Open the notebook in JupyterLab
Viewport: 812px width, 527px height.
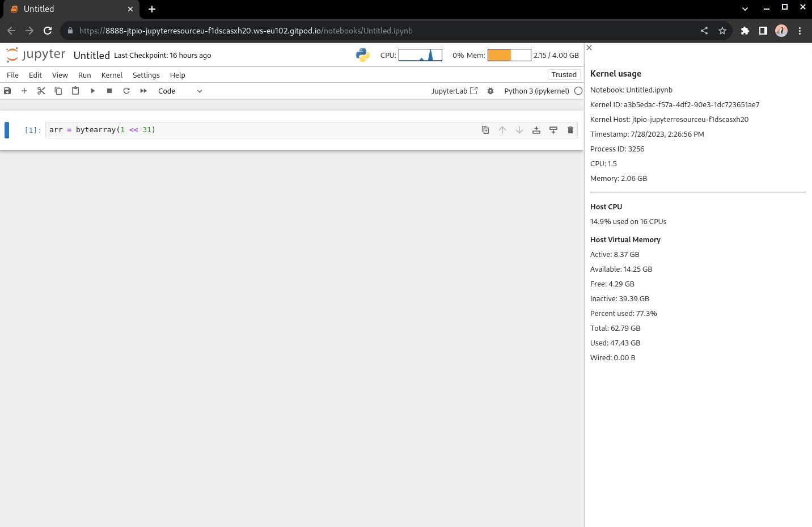click(x=454, y=91)
